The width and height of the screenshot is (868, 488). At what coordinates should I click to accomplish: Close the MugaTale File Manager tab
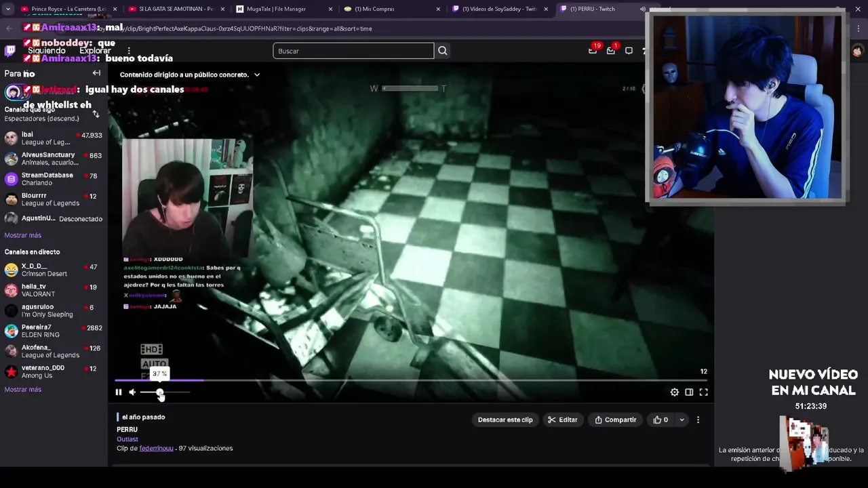[330, 9]
